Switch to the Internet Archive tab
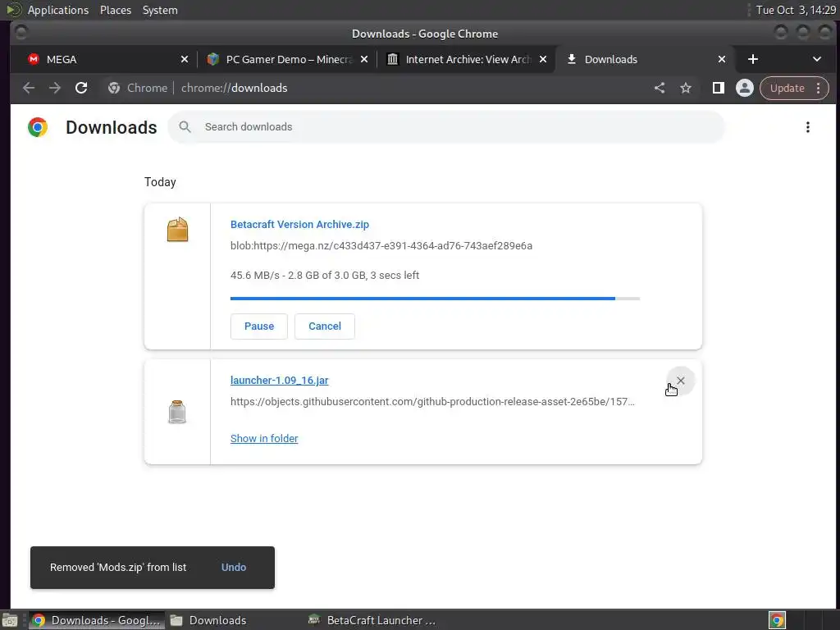 [x=466, y=59]
